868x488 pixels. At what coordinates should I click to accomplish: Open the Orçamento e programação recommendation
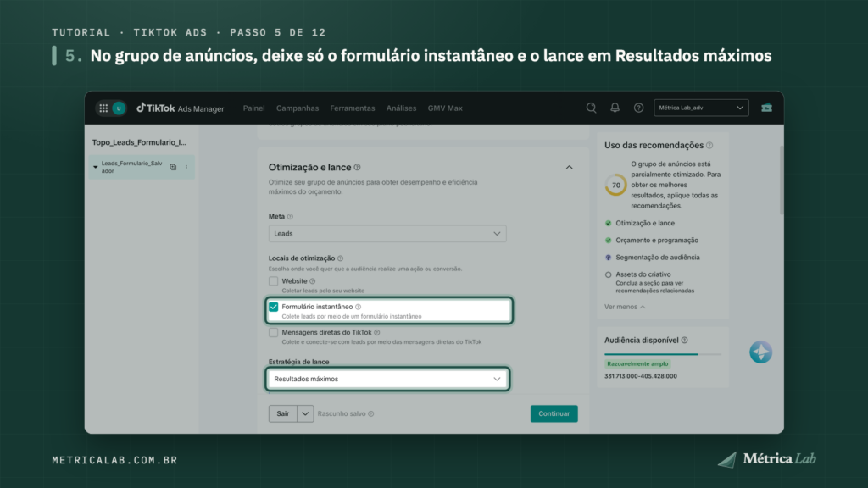[x=657, y=240]
